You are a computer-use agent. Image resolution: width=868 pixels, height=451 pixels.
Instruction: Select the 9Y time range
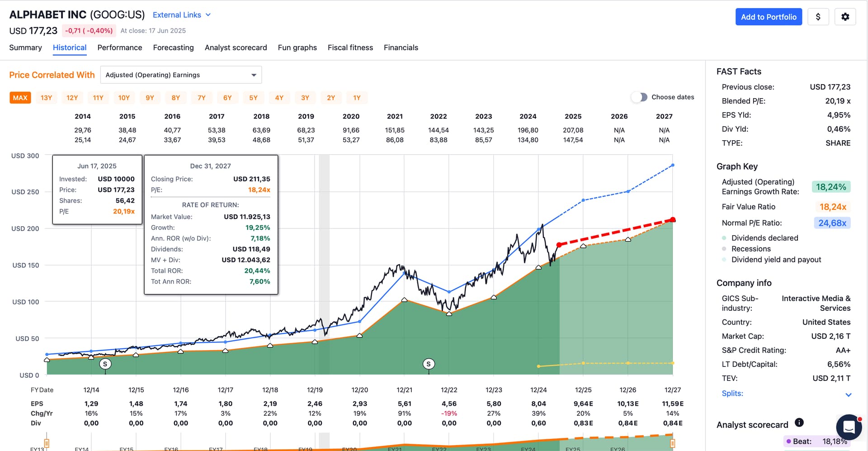pos(150,98)
